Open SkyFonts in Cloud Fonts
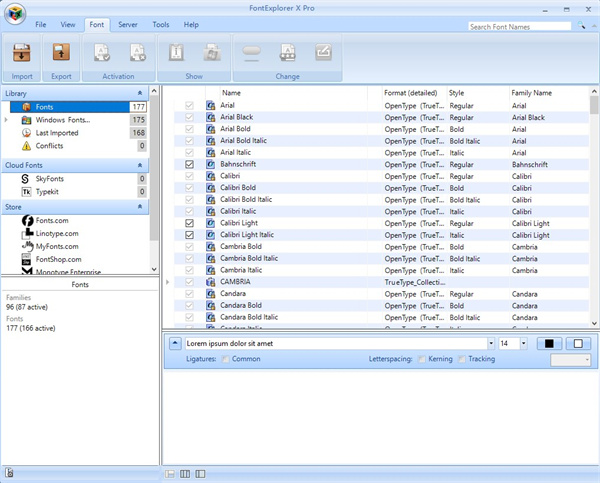This screenshot has width=600, height=483. (x=50, y=178)
